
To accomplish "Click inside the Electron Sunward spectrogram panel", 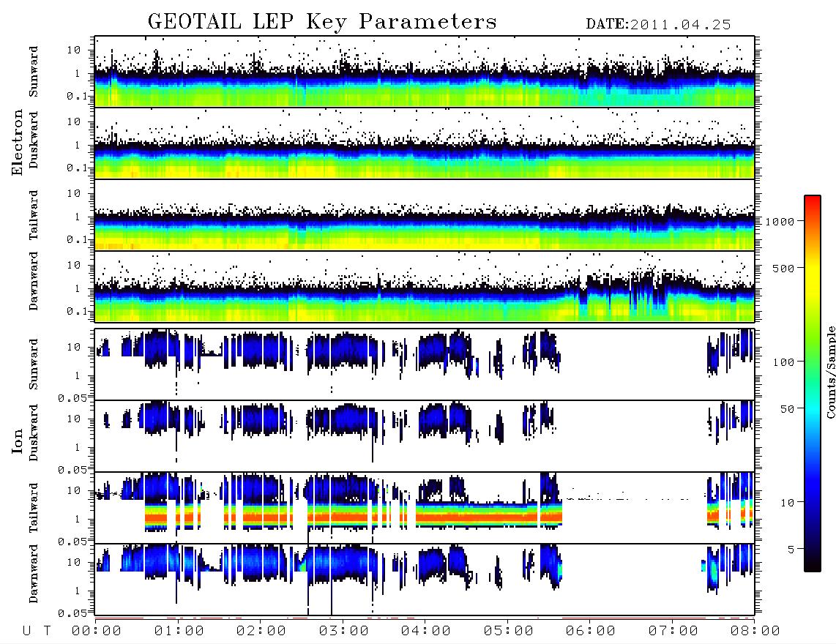I will coord(425,72).
